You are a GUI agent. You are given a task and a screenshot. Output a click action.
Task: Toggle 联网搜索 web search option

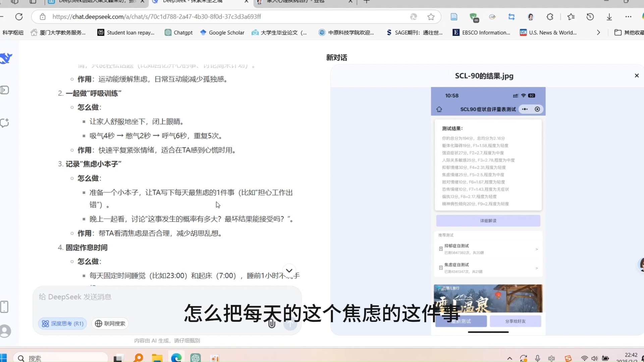(x=110, y=323)
